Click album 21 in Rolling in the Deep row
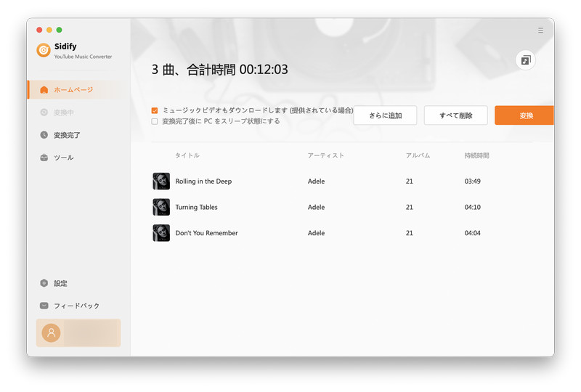Viewport: 581px width, 392px height. [409, 181]
